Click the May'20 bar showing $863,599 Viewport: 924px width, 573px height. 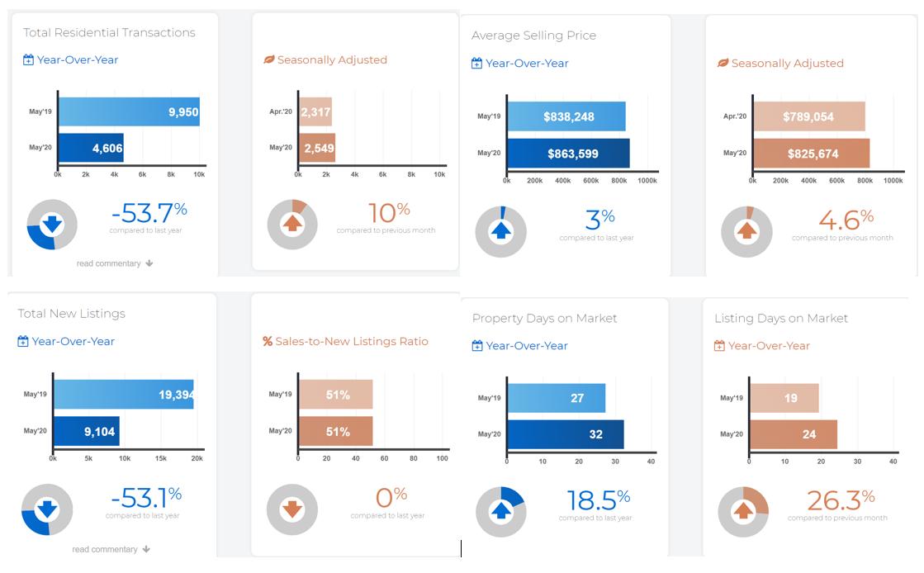click(568, 154)
